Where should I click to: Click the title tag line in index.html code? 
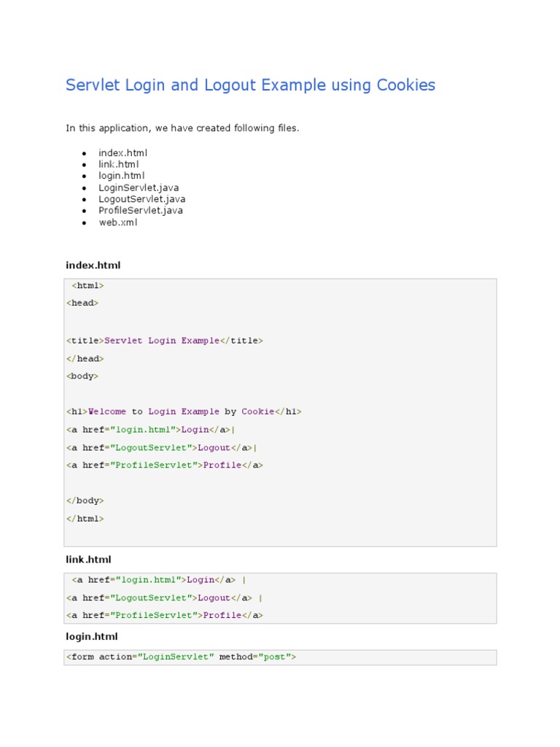[x=165, y=341]
